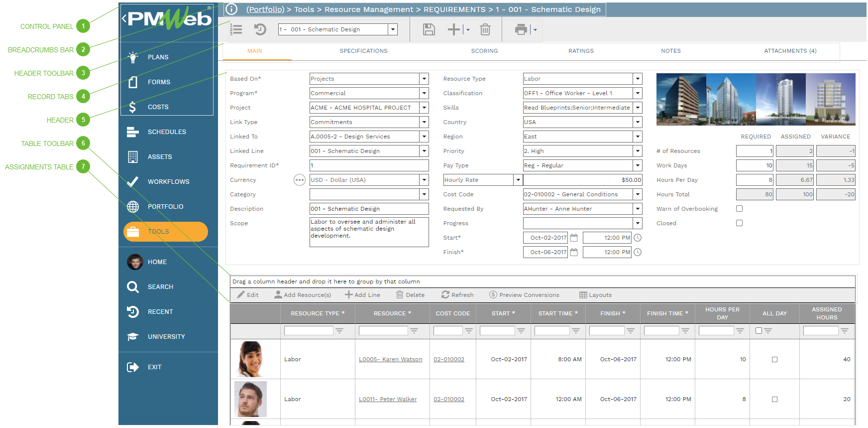Click the Delete trash icon in header toolbar
Image resolution: width=868 pixels, height=428 pixels.
pyautogui.click(x=485, y=30)
